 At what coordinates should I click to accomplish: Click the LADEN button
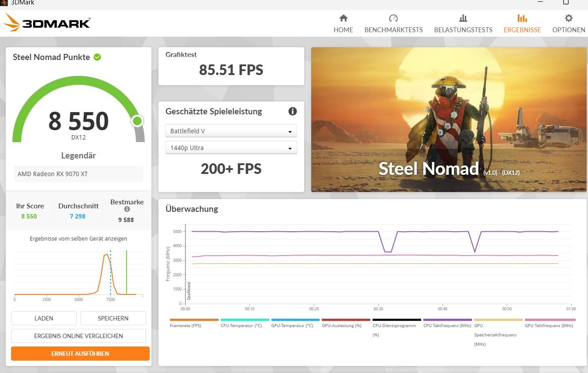click(44, 318)
